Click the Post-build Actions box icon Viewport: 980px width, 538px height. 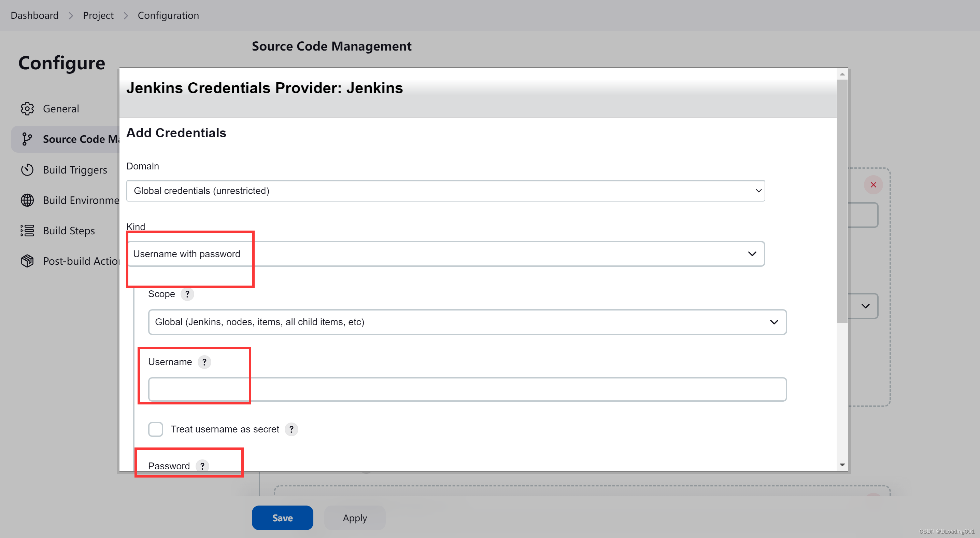pyautogui.click(x=27, y=261)
